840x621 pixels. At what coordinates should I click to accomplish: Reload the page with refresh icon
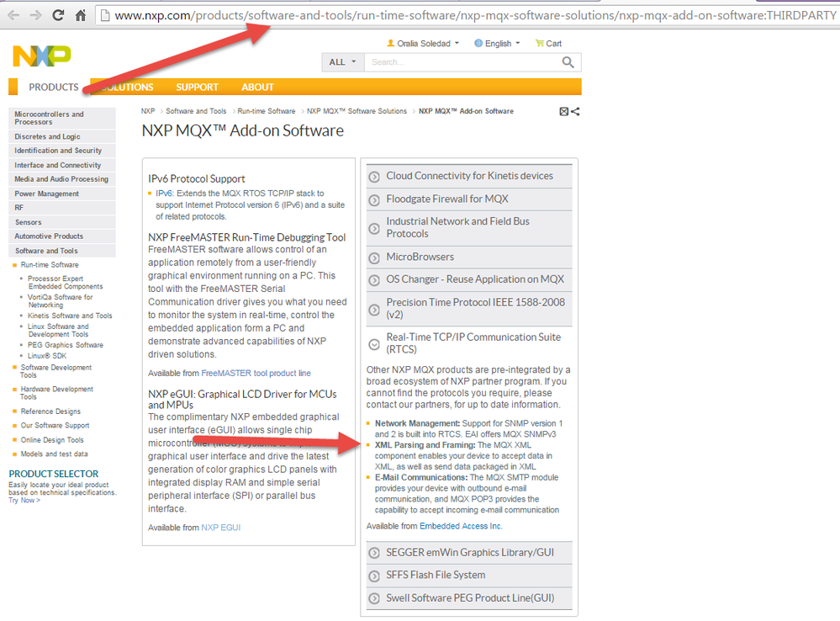(x=58, y=15)
